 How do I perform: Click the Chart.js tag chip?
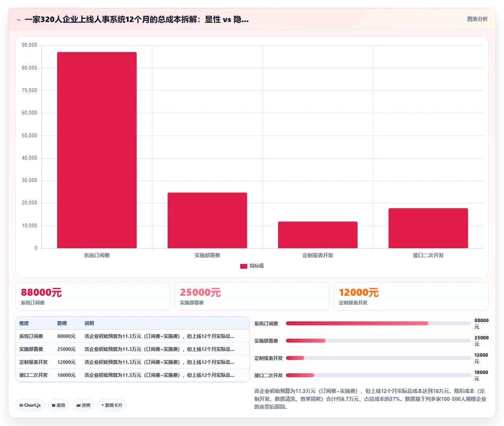[x=30, y=405]
